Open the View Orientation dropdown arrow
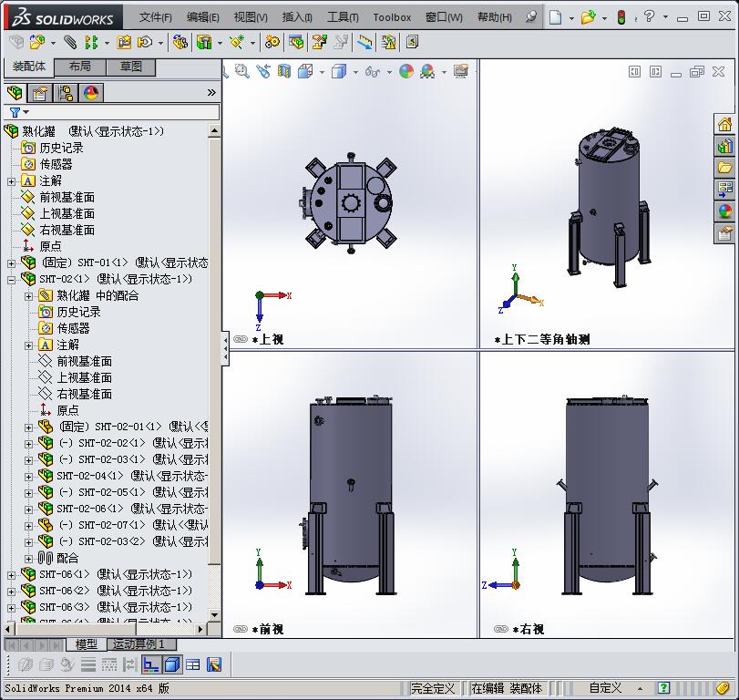This screenshot has width=739, height=700. pyautogui.click(x=322, y=72)
